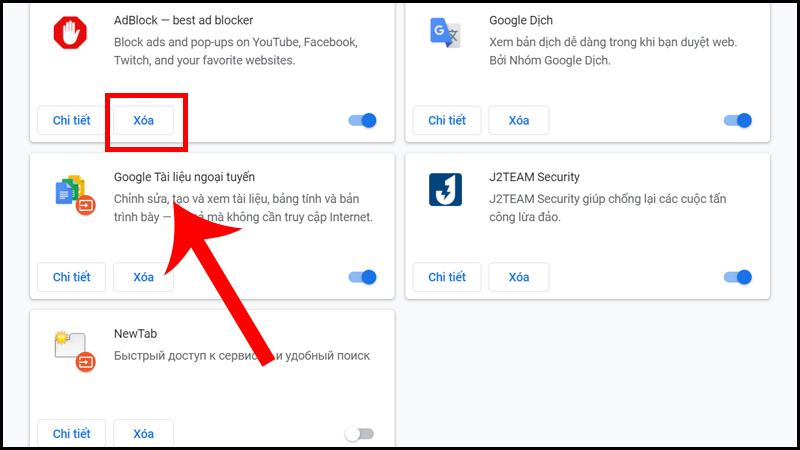
Task: Click the 'J2TEAM Security' title text
Action: point(534,177)
